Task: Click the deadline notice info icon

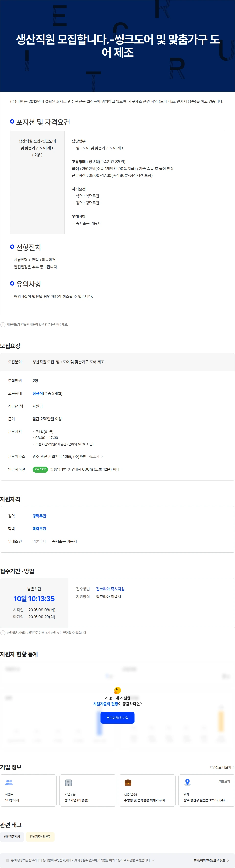Action: pos(3,632)
